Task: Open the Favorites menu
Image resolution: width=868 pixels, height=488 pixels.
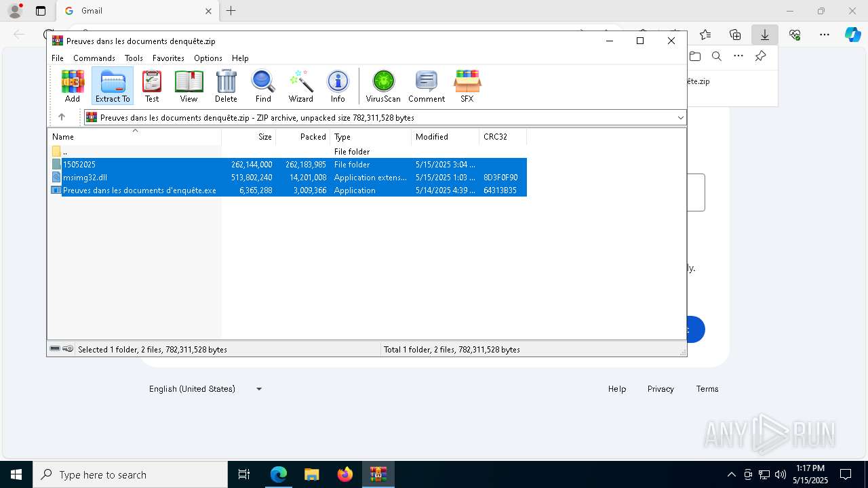Action: tap(168, 58)
